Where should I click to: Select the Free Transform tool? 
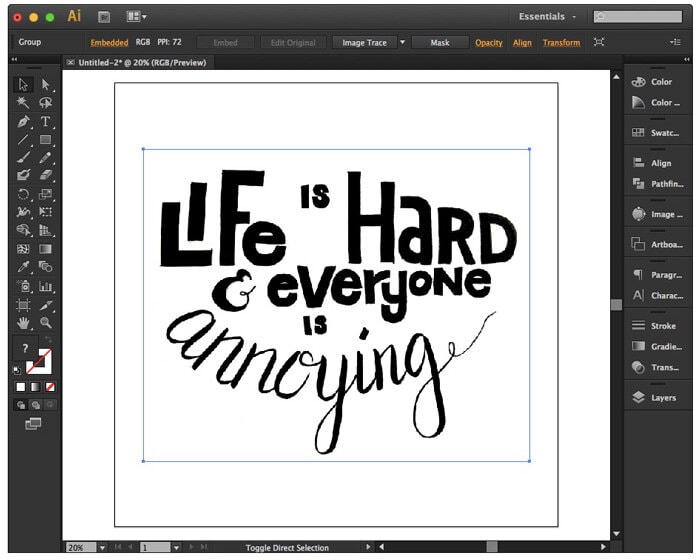45,212
